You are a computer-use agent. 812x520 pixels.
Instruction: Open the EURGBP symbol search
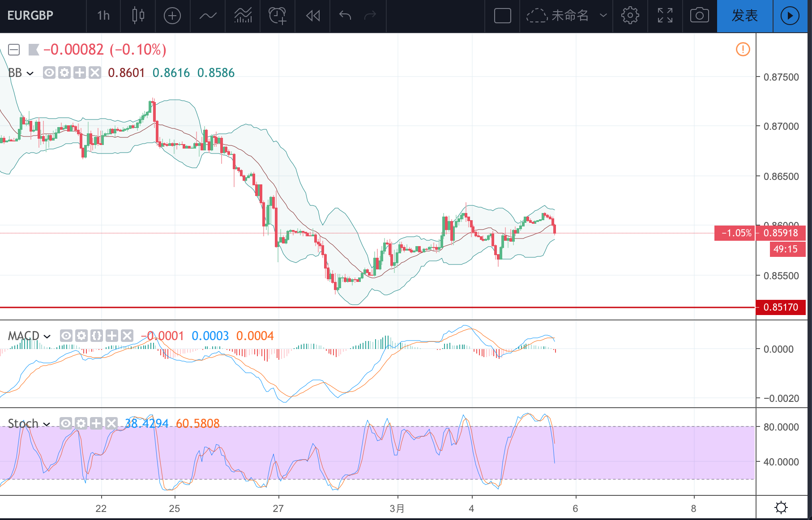[30, 16]
